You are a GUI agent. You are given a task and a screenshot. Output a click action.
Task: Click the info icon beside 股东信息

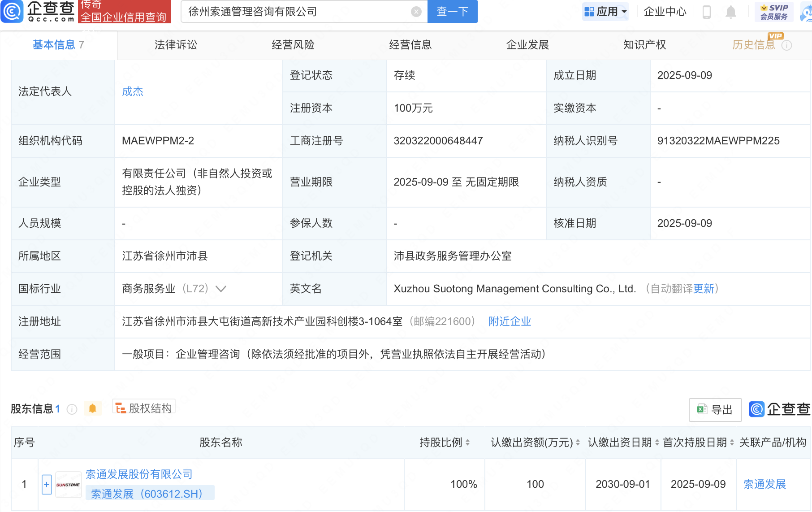point(72,409)
